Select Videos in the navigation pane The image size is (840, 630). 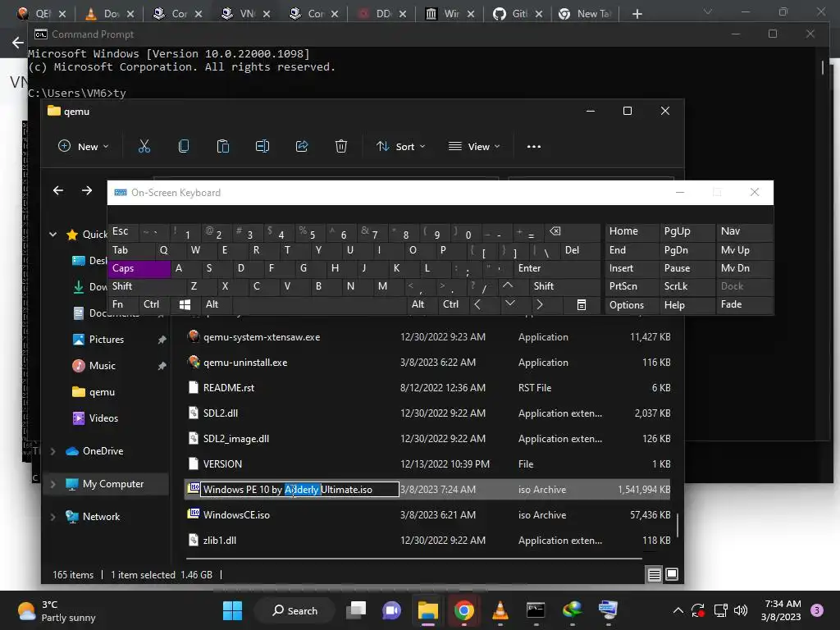click(103, 418)
